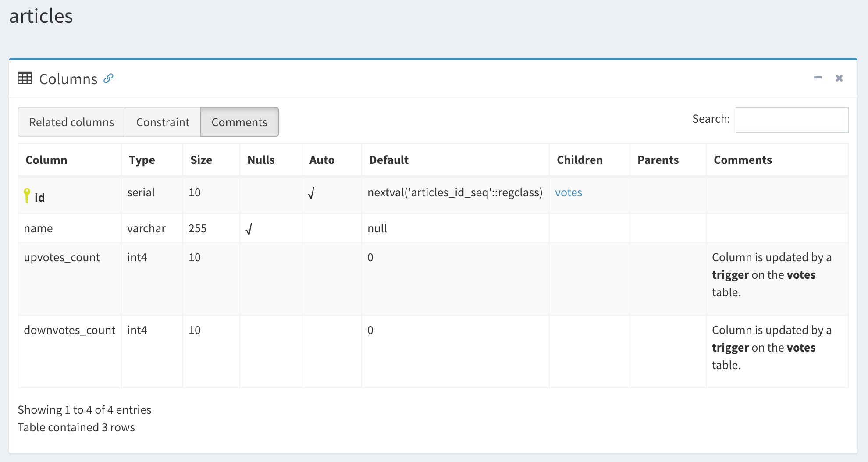Sort by the Nulls header
The height and width of the screenshot is (462, 868).
point(270,160)
